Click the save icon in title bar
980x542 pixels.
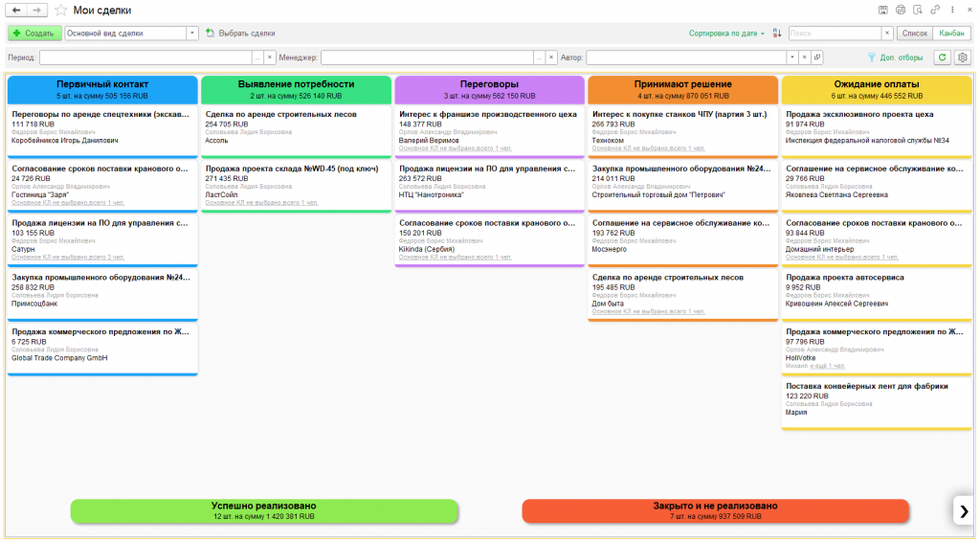[883, 10]
